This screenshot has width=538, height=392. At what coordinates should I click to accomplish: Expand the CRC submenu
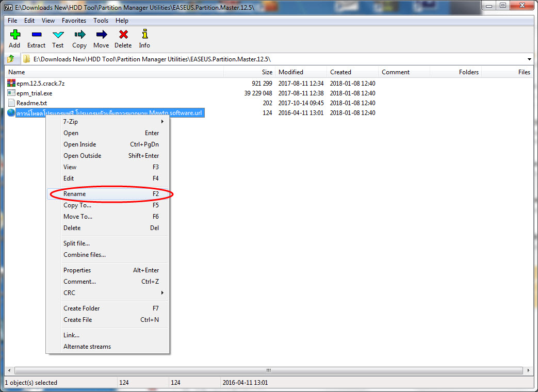click(x=69, y=292)
